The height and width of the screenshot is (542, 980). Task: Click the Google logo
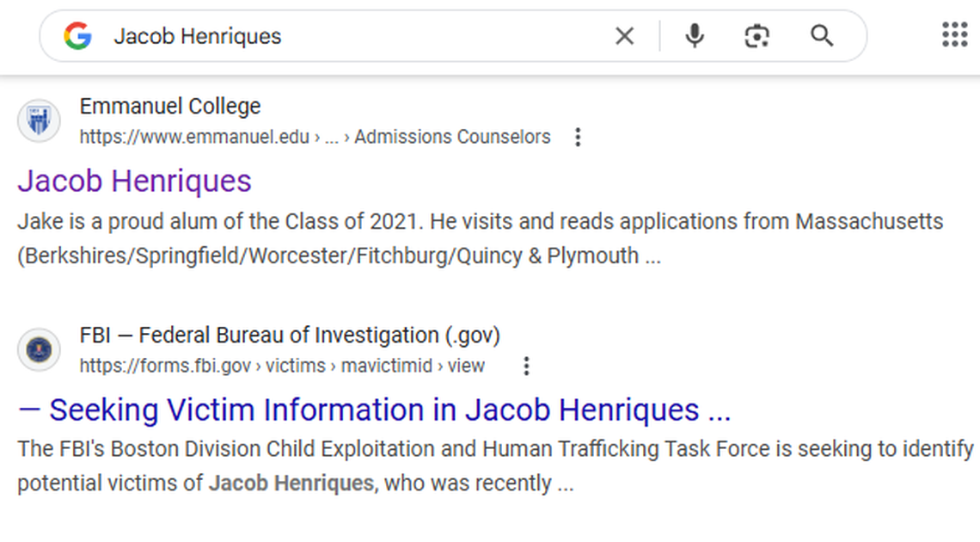(78, 35)
